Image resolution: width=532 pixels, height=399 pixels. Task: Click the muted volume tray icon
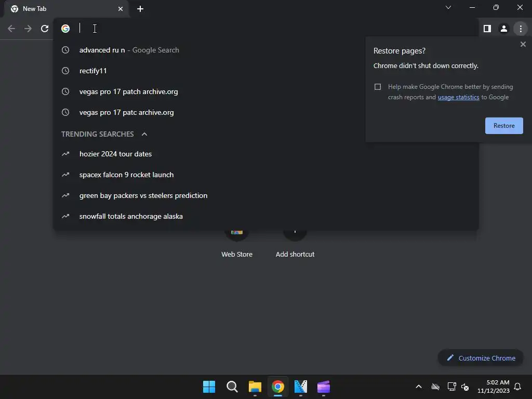click(x=465, y=387)
